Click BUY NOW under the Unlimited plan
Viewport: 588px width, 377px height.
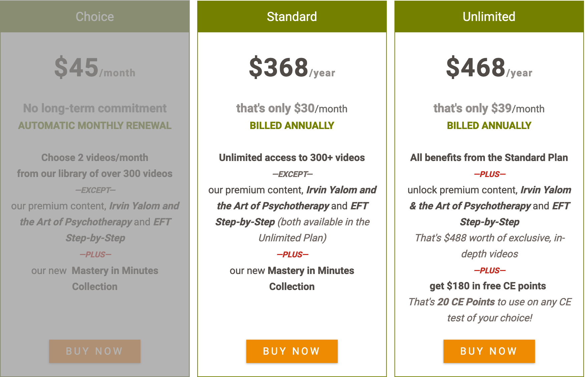tap(489, 351)
